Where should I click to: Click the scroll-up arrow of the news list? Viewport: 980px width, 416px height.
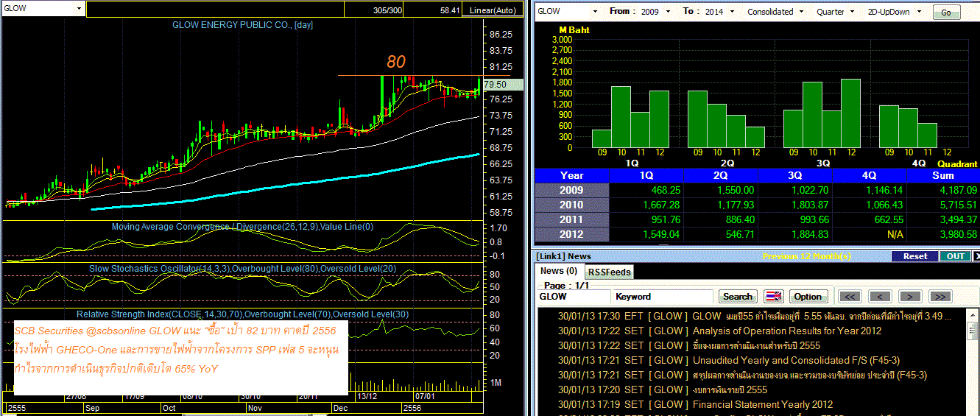[x=973, y=315]
